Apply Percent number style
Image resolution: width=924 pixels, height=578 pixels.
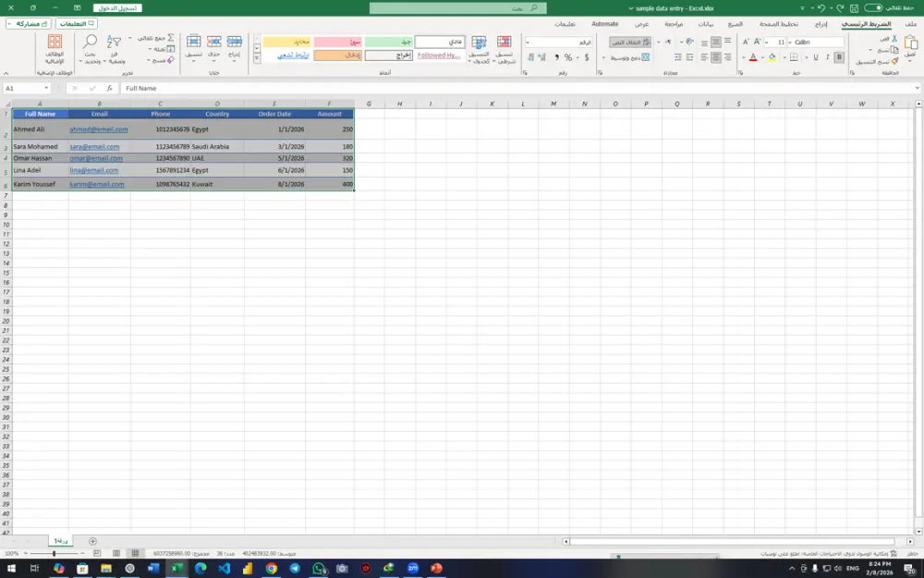click(566, 57)
